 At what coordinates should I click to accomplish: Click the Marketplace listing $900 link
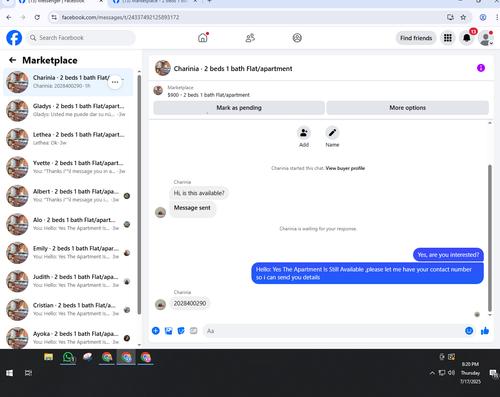pos(208,95)
